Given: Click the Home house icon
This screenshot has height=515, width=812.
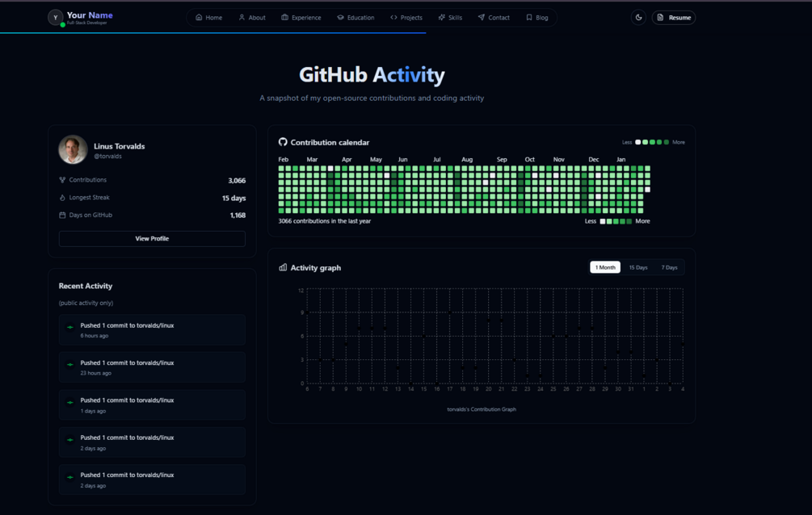Looking at the screenshot, I should (198, 18).
